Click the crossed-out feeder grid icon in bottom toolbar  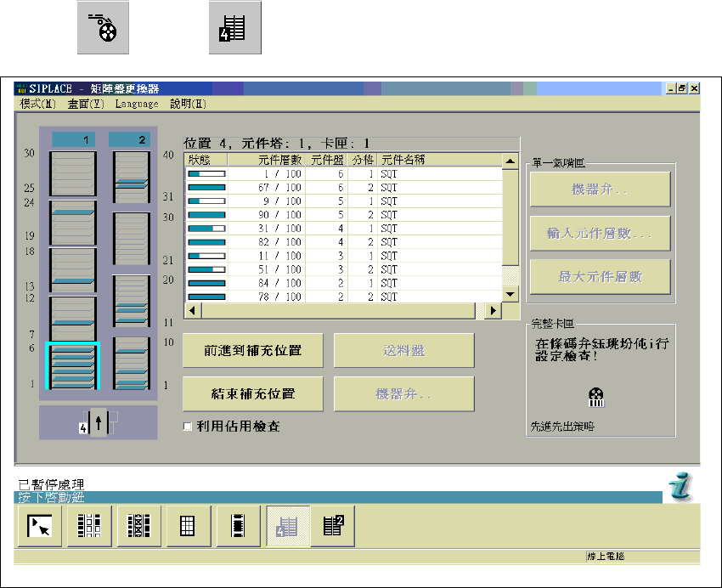point(139,526)
